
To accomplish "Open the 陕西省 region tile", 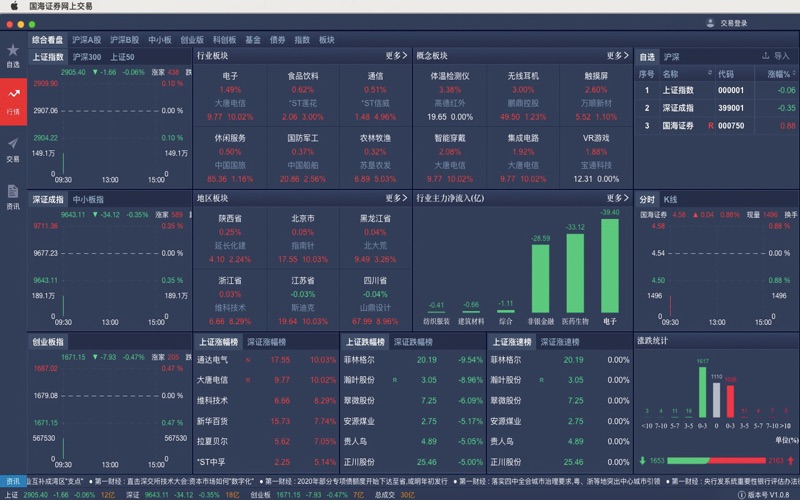I will tap(230, 238).
